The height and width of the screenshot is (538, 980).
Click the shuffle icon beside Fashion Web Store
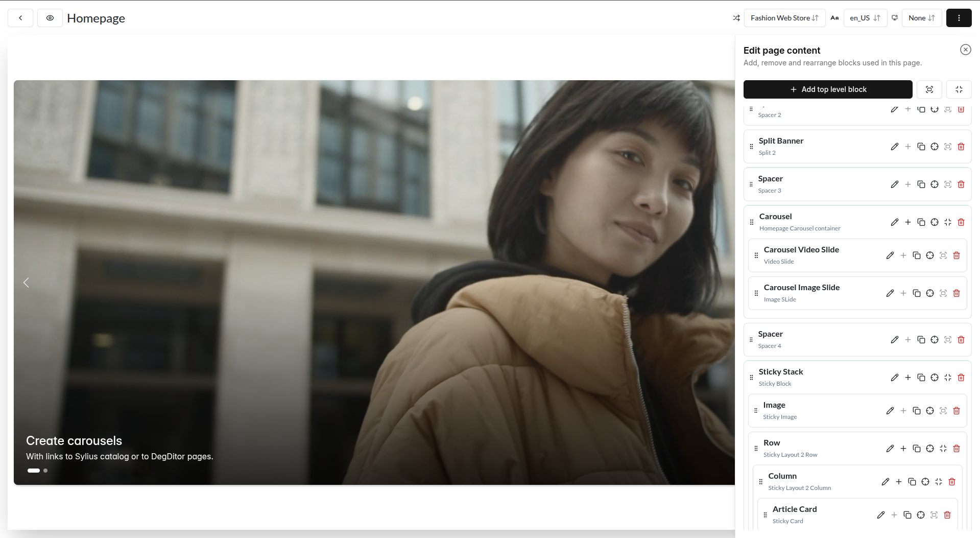point(736,18)
